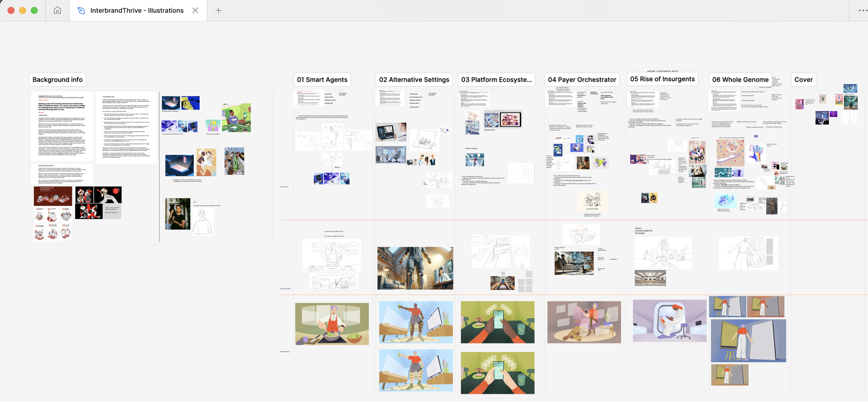Select the 02 Alternative Settings section title
This screenshot has width=868, height=402.
[414, 79]
